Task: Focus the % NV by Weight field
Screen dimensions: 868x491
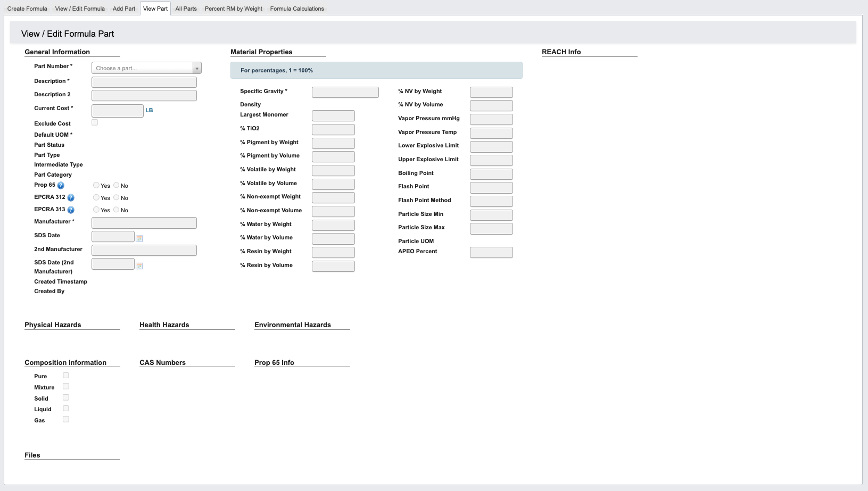Action: pyautogui.click(x=491, y=92)
